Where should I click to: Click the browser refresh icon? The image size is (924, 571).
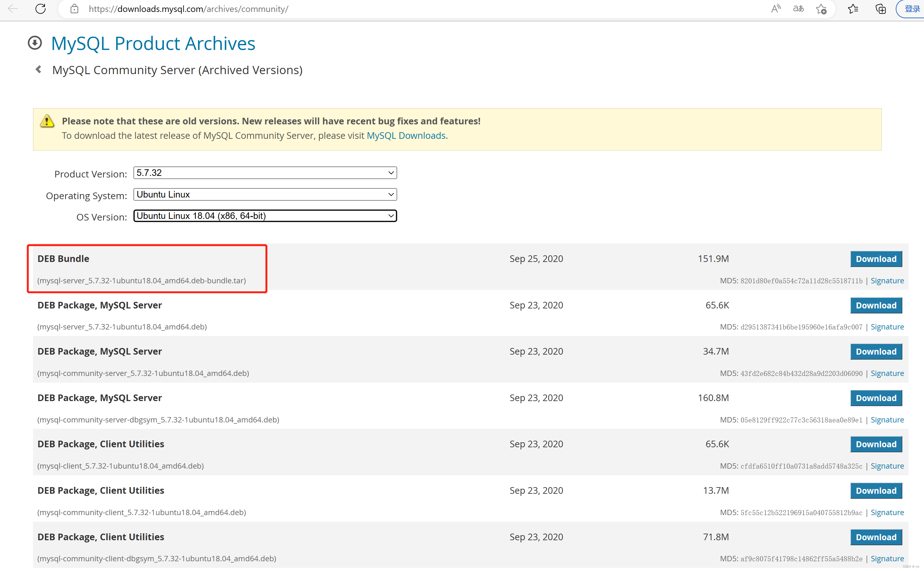(x=41, y=9)
